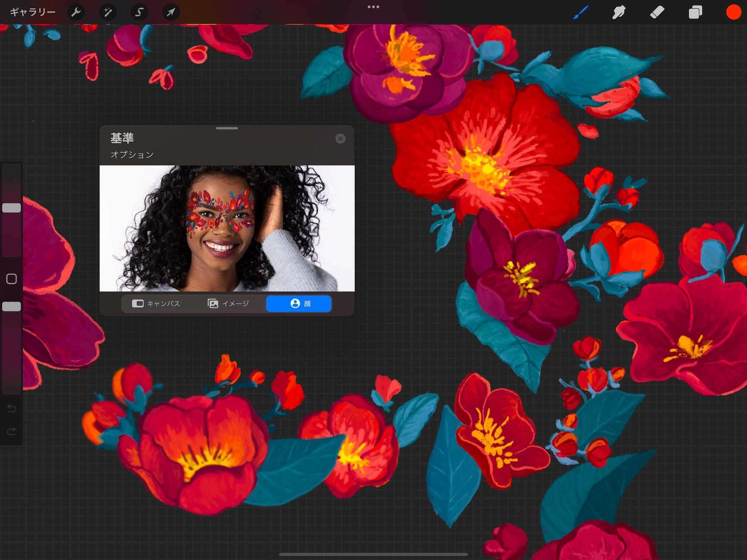Select the Smudge tool
747x560 pixels.
coord(619,12)
